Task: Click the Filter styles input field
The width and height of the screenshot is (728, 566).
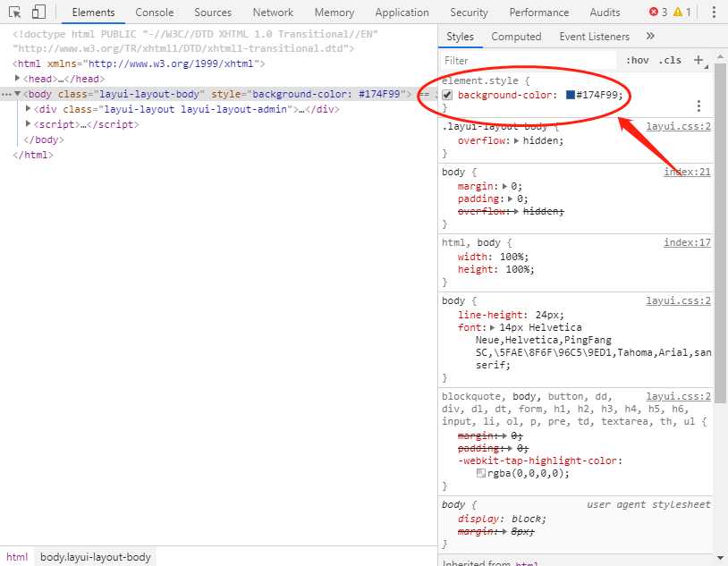Action: click(528, 61)
